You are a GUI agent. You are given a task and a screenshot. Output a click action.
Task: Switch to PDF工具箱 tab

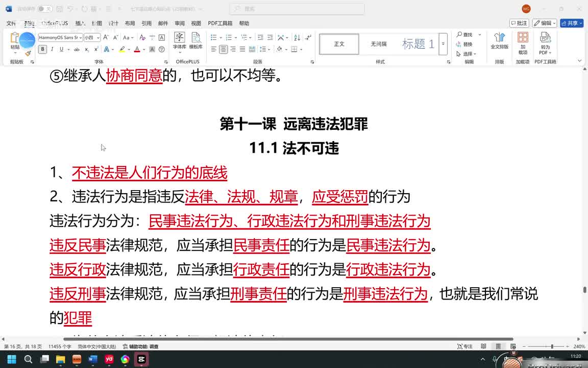(x=220, y=24)
